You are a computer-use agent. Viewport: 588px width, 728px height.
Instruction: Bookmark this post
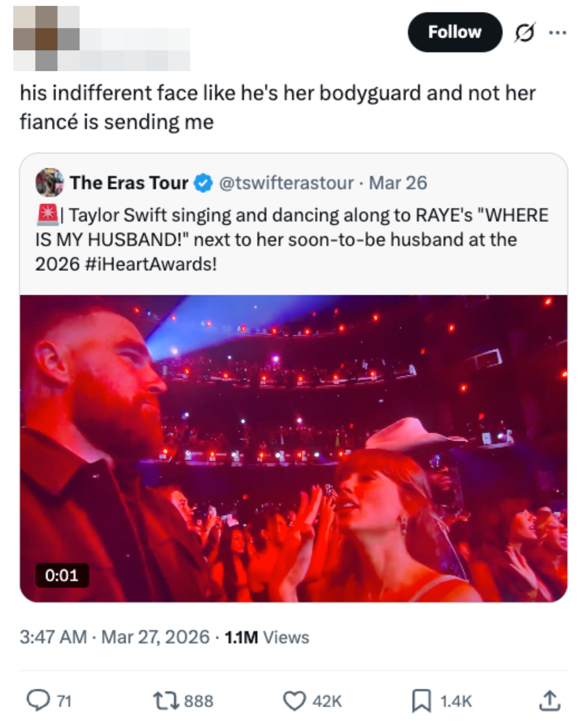[421, 700]
